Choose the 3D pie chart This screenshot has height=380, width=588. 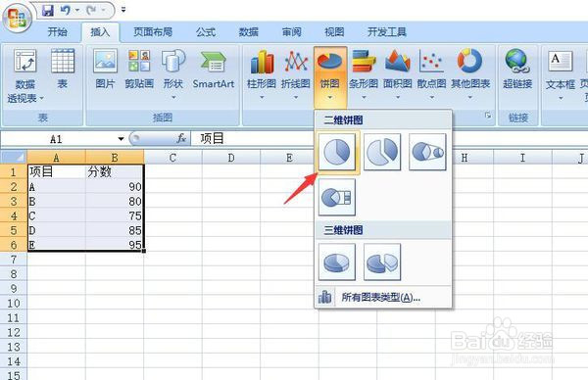point(337,261)
